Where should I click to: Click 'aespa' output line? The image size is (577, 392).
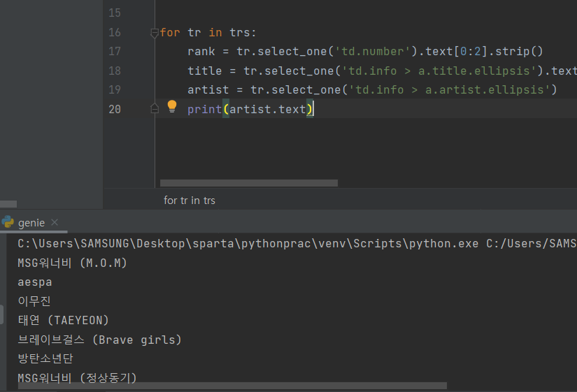(x=34, y=282)
